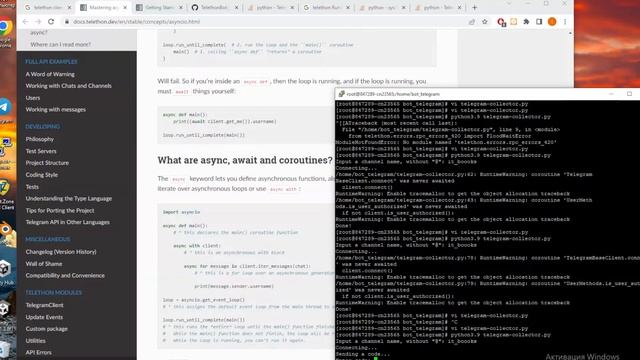Viewport: 640px width, 360px height.
Task: Open 'Working with messages' sidebar link
Action: pos(56,109)
